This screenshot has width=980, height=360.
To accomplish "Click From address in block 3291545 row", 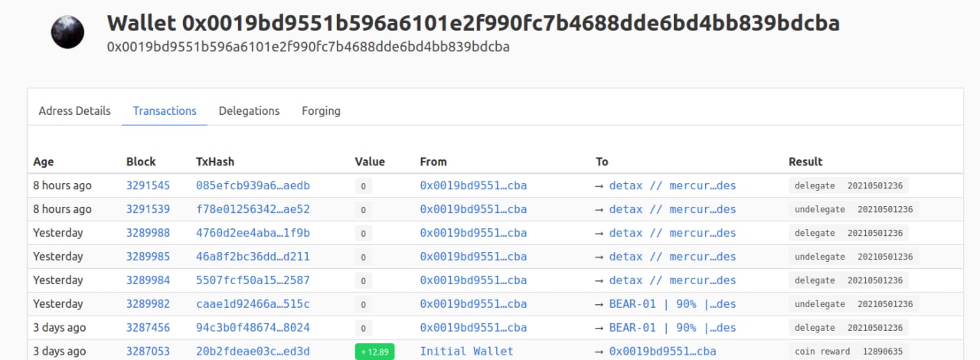I will point(473,185).
